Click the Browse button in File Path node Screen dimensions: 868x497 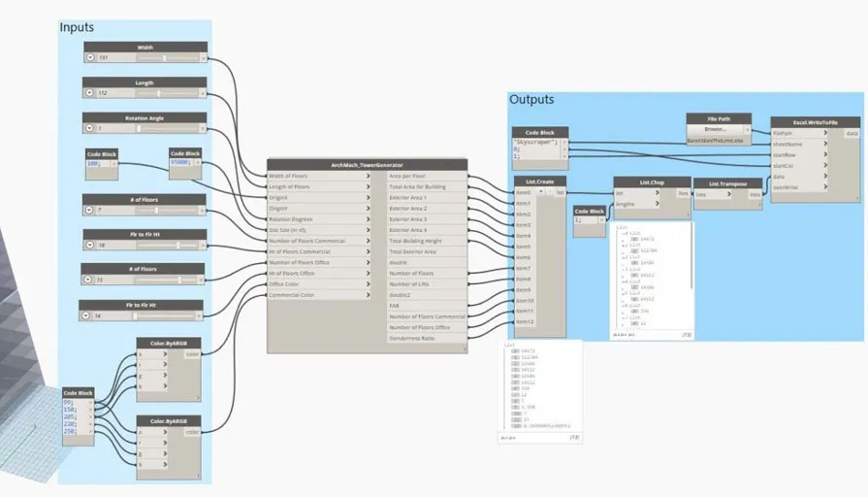(715, 129)
